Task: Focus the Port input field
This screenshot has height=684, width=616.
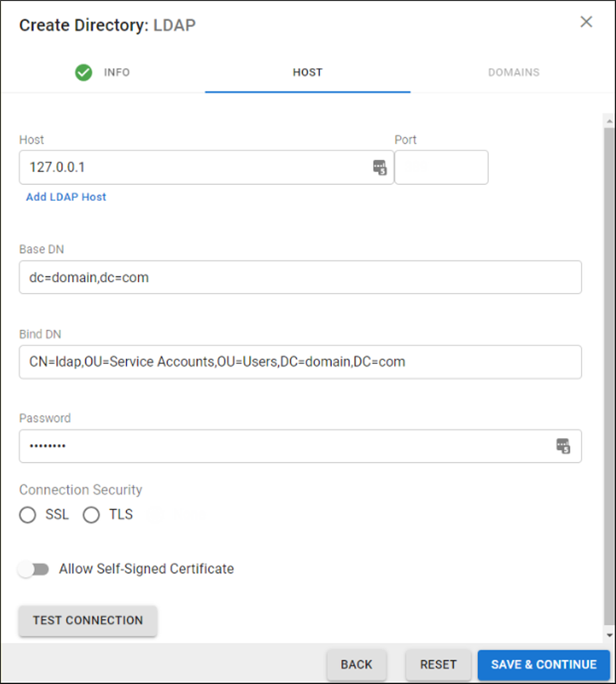Action: tap(441, 167)
